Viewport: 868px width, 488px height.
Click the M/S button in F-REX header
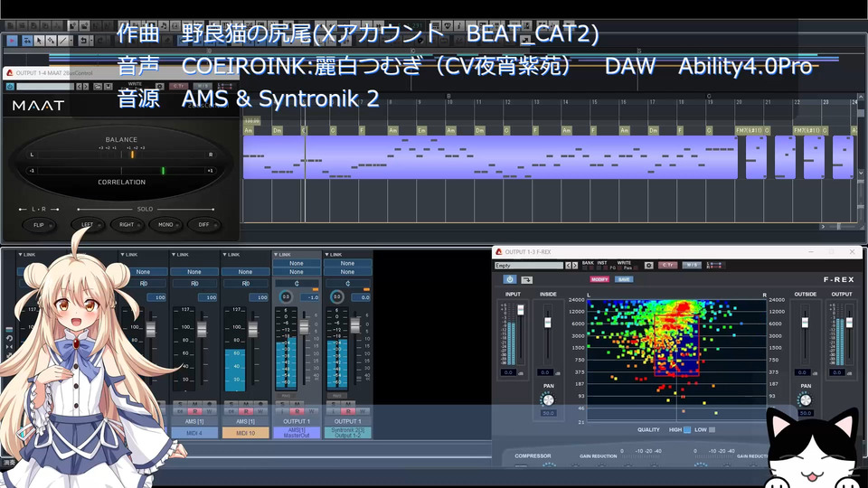pos(692,265)
